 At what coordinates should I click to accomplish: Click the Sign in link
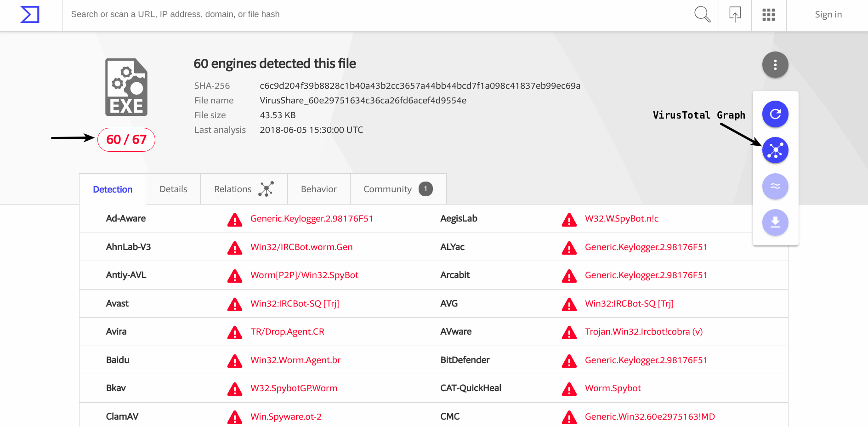tap(828, 15)
